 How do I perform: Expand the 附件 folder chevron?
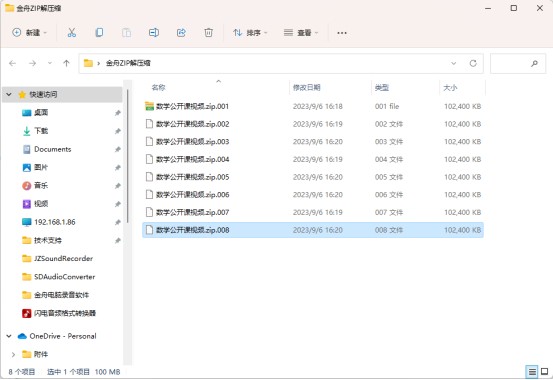[13, 354]
